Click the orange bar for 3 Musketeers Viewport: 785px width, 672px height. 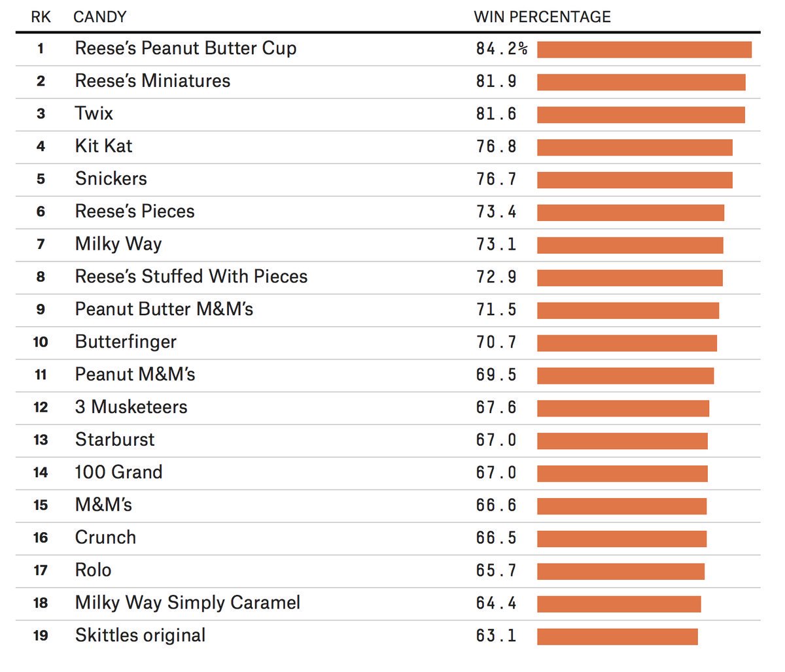[623, 409]
